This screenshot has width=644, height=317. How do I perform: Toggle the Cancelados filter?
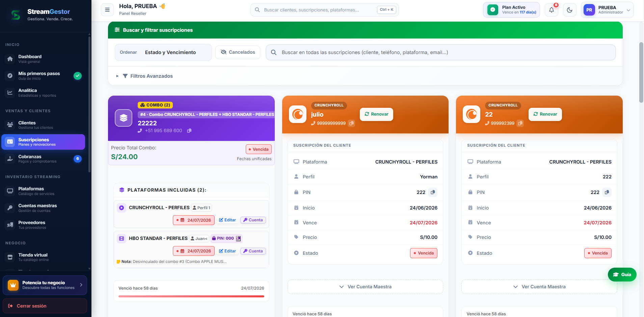pyautogui.click(x=238, y=52)
